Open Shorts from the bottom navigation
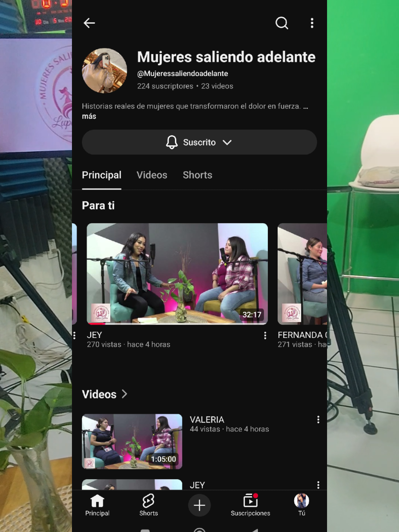 (x=149, y=505)
